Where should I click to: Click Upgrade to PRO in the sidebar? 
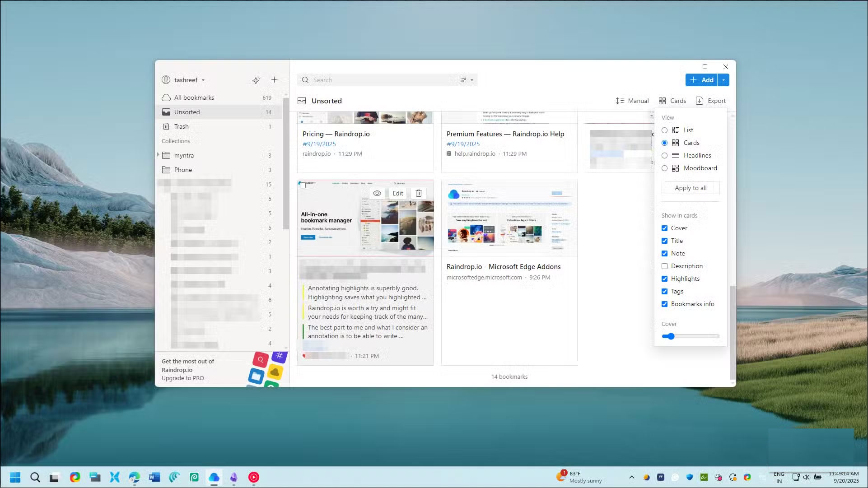(x=182, y=378)
